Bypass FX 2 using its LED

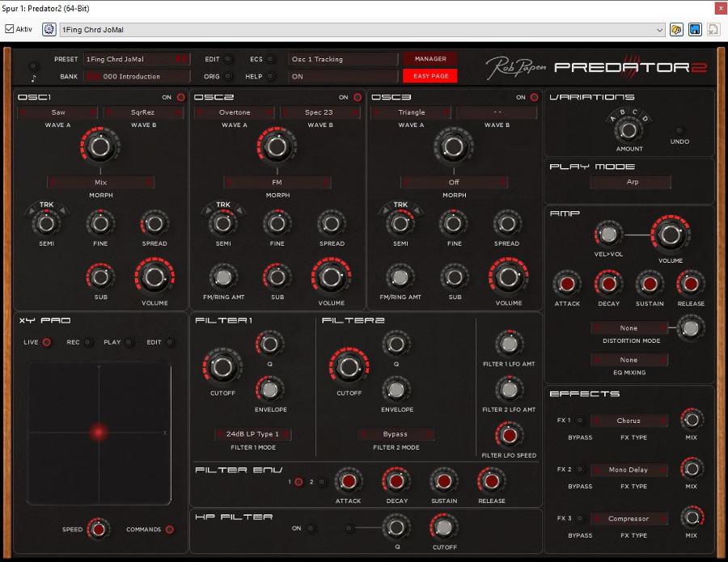pyautogui.click(x=580, y=469)
